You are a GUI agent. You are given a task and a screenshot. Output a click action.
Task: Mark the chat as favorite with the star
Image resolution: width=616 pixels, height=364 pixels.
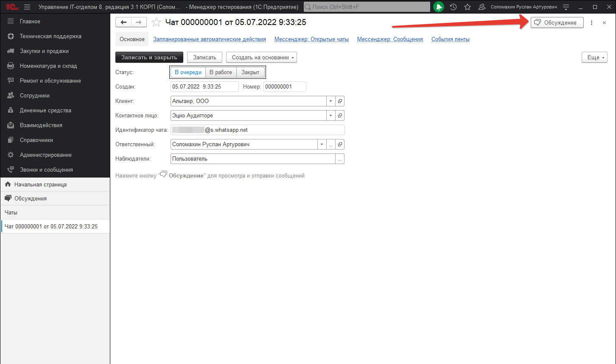[x=156, y=22]
